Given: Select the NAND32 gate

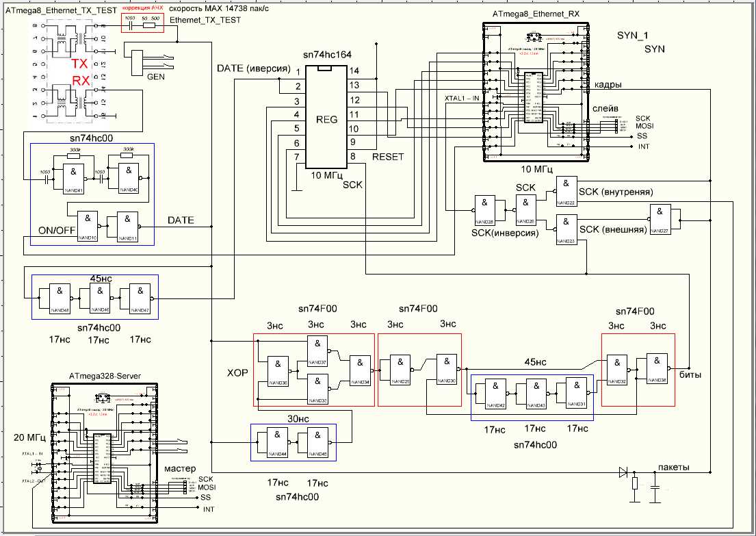Looking at the screenshot, I should 616,370.
